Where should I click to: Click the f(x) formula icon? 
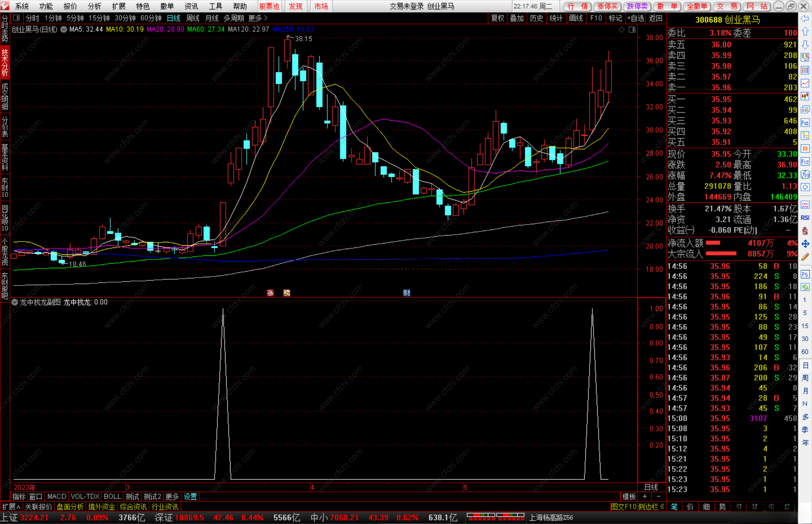pyautogui.click(x=805, y=174)
